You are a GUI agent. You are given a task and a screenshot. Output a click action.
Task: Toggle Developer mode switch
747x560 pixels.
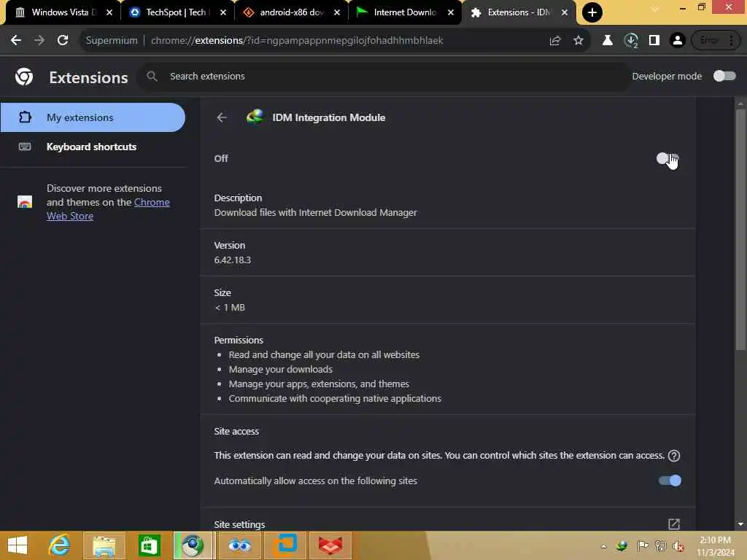724,76
